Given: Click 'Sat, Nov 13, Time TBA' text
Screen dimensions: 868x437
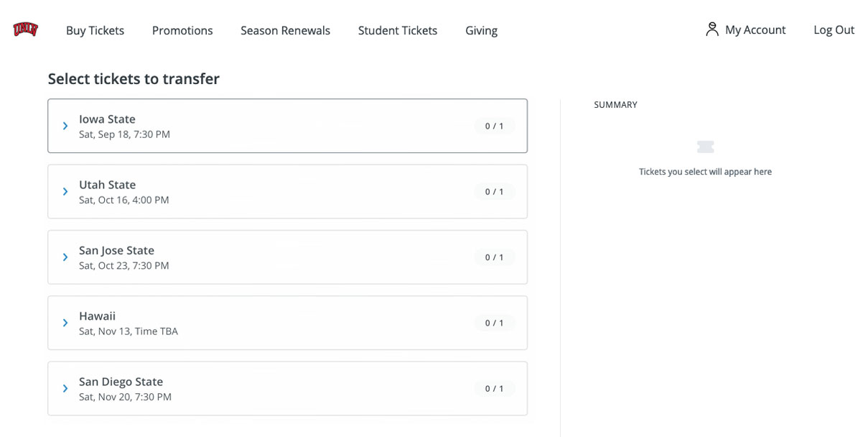Looking at the screenshot, I should click(129, 331).
